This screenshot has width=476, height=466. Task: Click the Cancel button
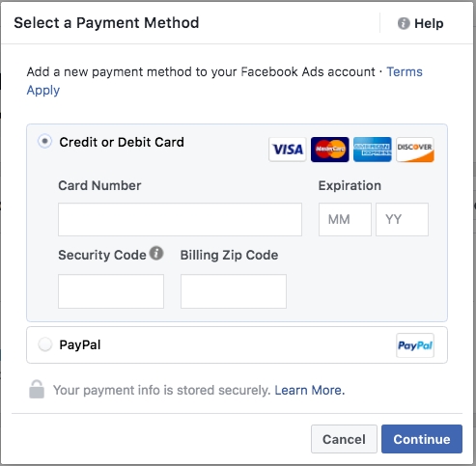[344, 439]
